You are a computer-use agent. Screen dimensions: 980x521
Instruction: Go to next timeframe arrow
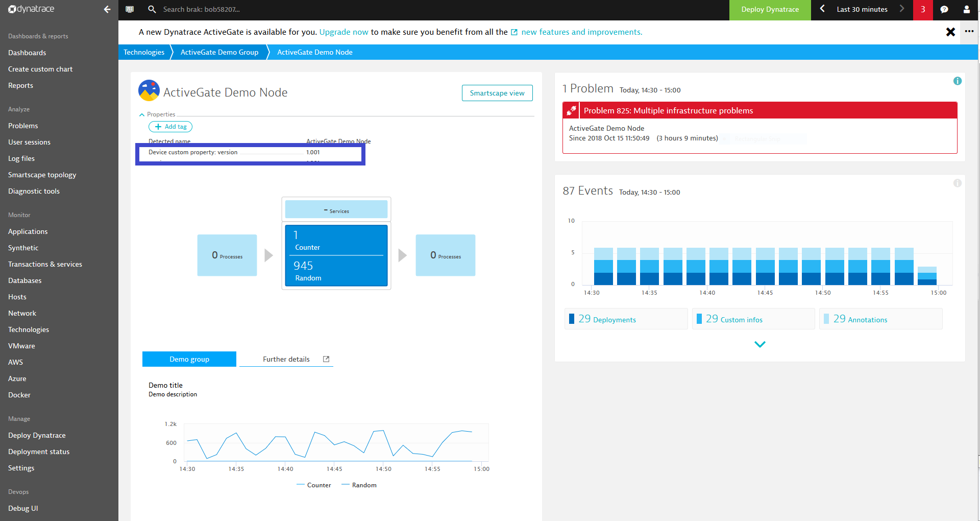coord(902,9)
